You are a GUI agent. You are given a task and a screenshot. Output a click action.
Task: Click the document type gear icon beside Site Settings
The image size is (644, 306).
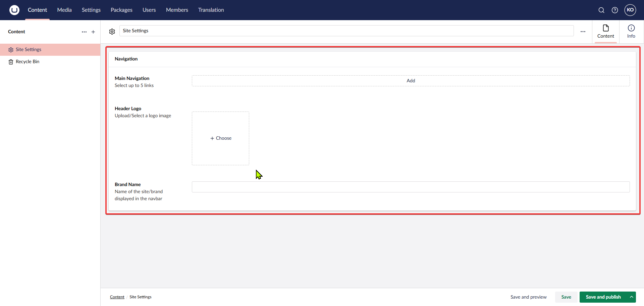(x=112, y=31)
